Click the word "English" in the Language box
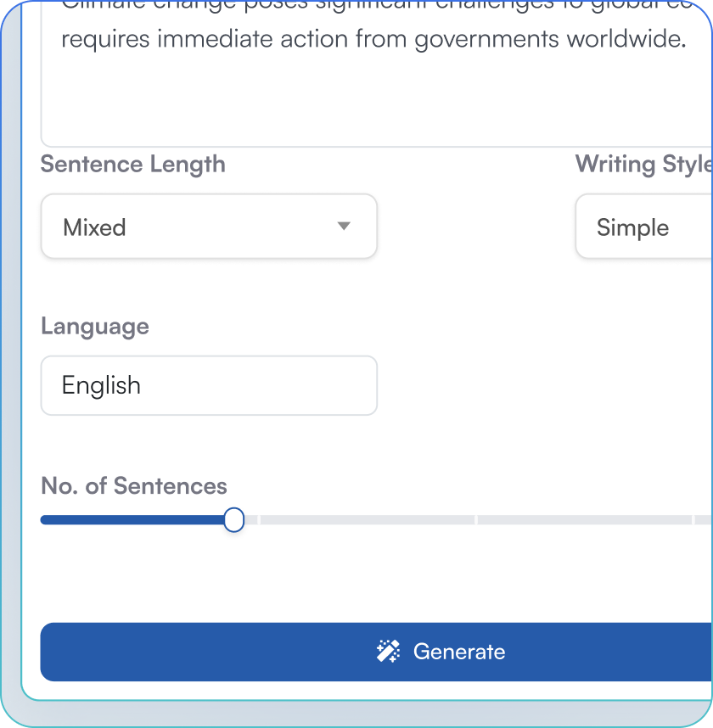This screenshot has width=713, height=728. coord(101,386)
